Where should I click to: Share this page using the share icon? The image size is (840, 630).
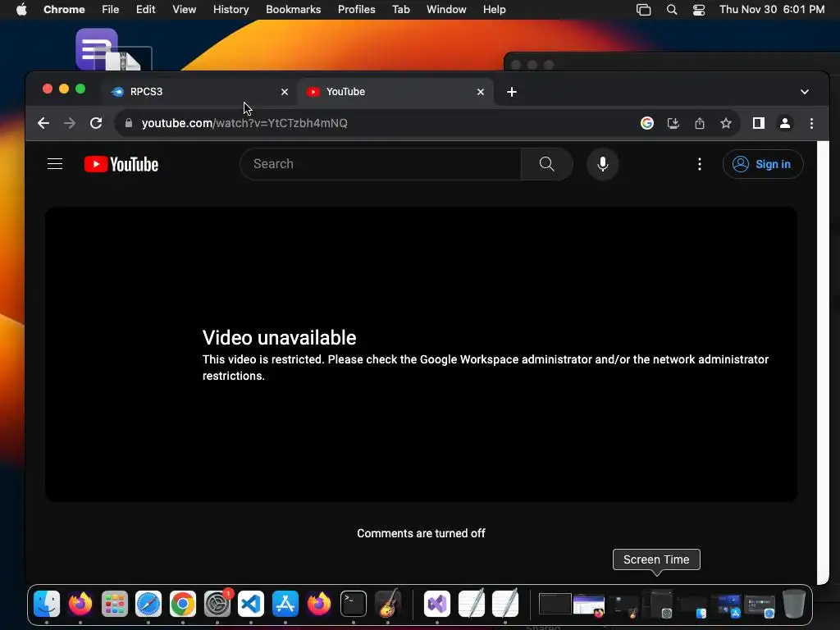(700, 123)
